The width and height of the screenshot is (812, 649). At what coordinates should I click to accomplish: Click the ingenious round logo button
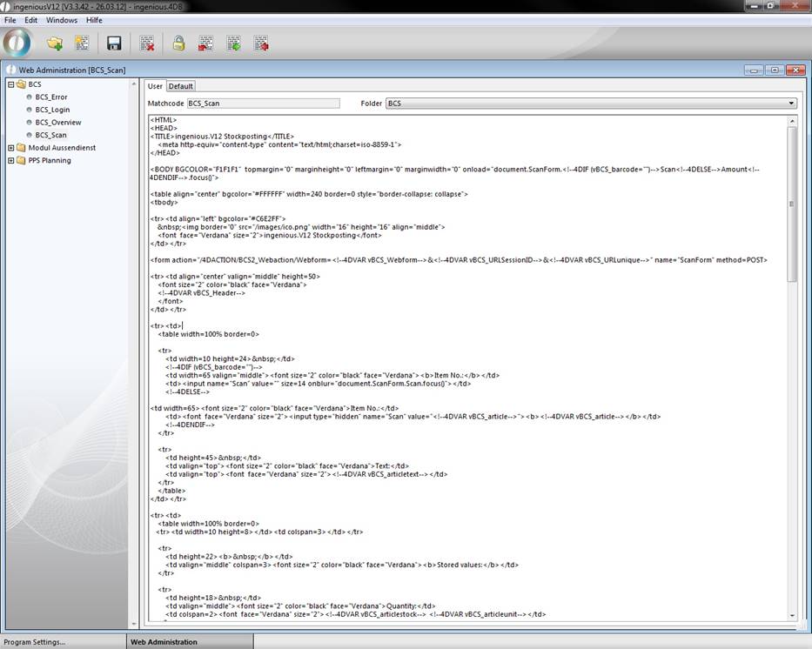[17, 42]
